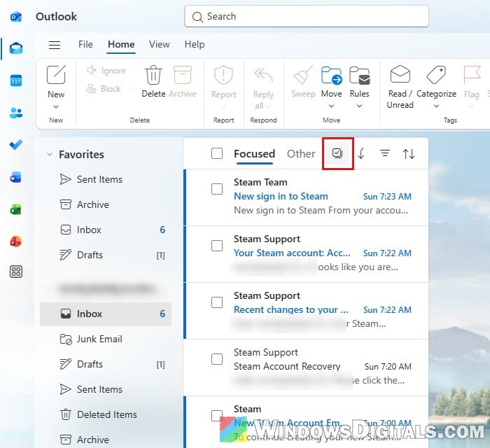This screenshot has height=448, width=490.
Task: Click the Reply all icon
Action: pos(263,75)
